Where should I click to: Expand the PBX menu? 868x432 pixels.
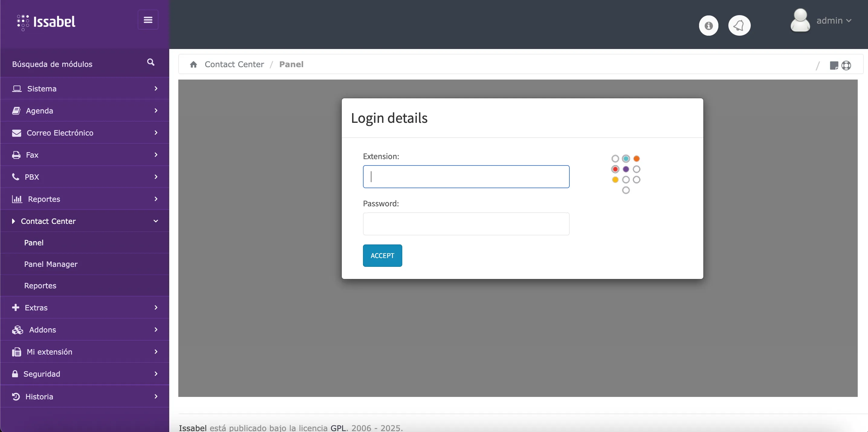(x=84, y=177)
